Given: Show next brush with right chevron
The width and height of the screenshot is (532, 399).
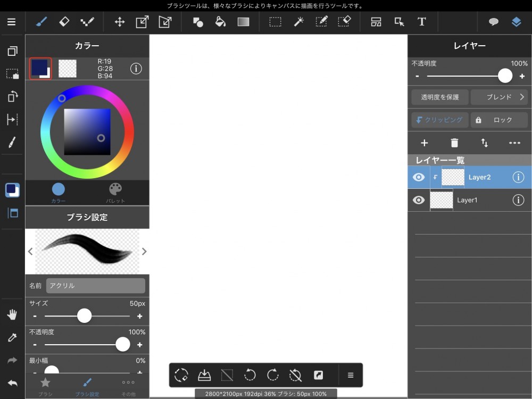Looking at the screenshot, I should click(144, 252).
